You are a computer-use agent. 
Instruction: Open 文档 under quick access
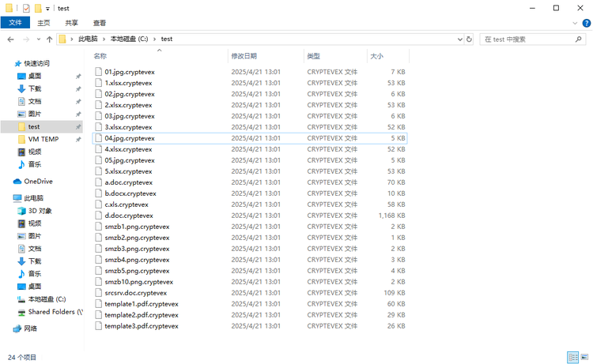click(x=35, y=101)
